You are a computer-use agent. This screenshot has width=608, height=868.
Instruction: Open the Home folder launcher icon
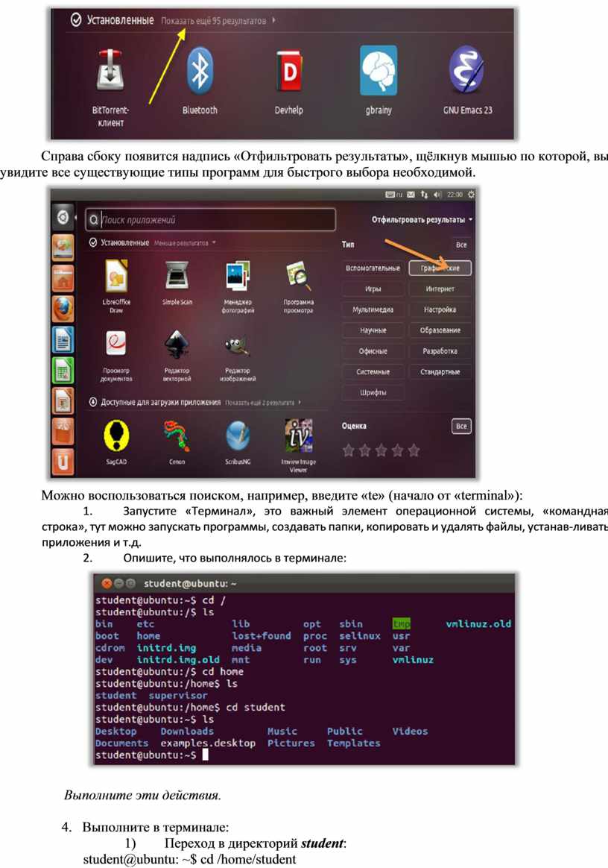[63, 278]
